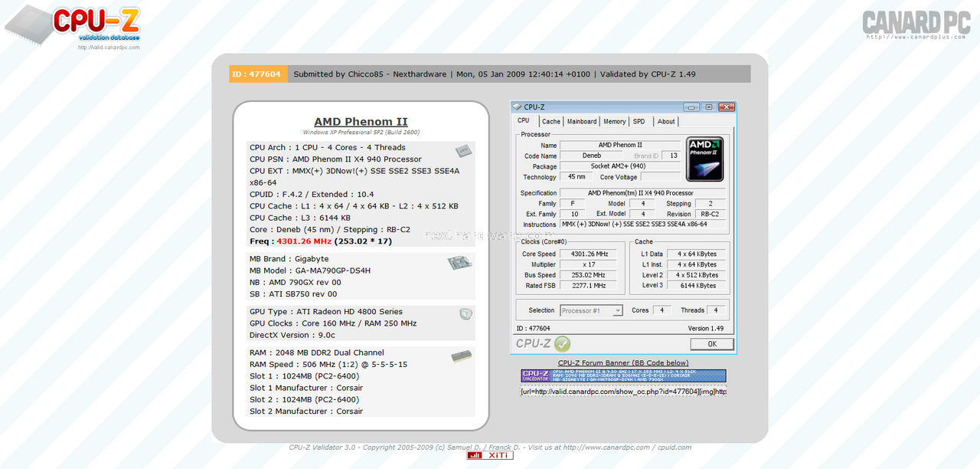
Task: Click the Stepping value 2
Action: tap(710, 204)
